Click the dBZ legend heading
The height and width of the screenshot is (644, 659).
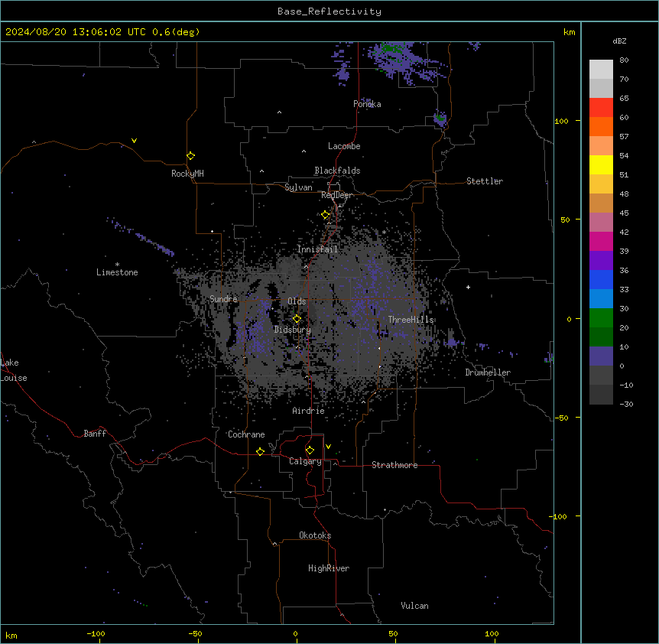point(619,41)
